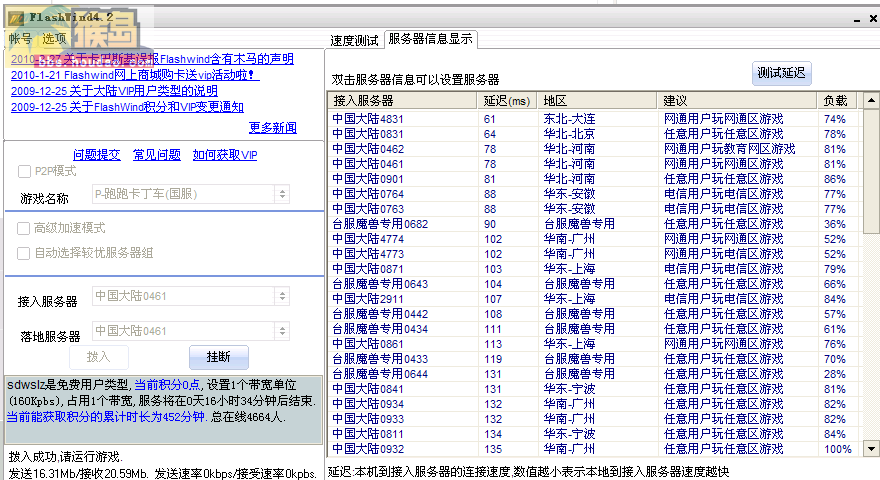Select server row 台服魔兽专用0682

[594, 224]
